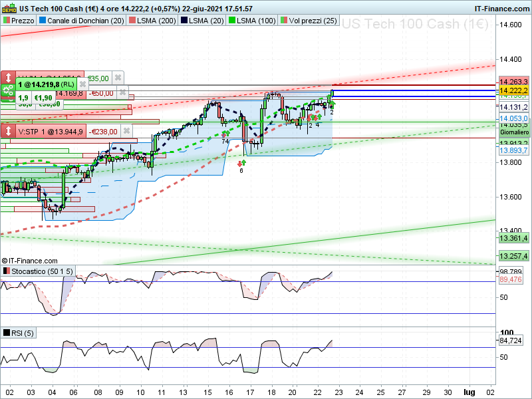532x399 pixels.
Task: Click the LSMA (20) dark blue swatch
Action: 184,21
